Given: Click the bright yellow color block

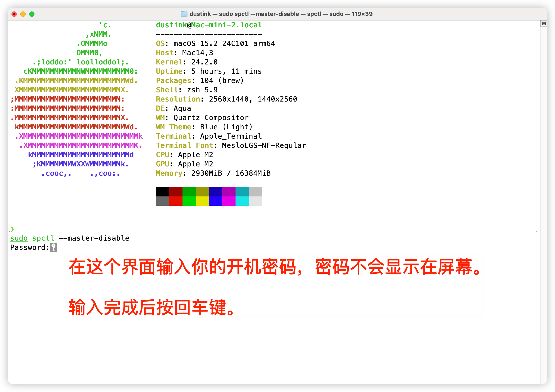Looking at the screenshot, I should pos(202,201).
